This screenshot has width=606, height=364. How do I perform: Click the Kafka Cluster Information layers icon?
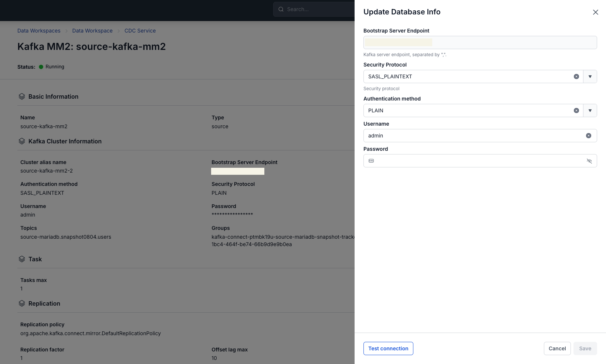[22, 141]
